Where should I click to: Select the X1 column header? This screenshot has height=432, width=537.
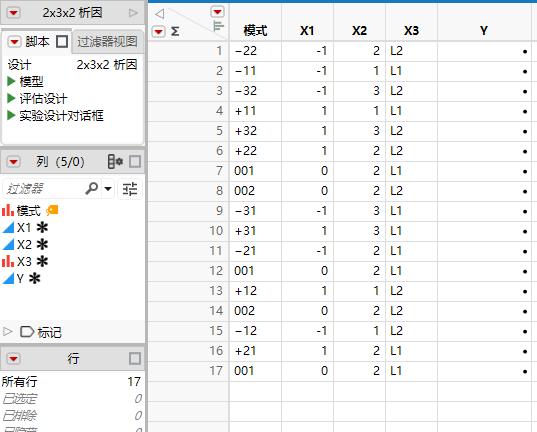point(307,31)
